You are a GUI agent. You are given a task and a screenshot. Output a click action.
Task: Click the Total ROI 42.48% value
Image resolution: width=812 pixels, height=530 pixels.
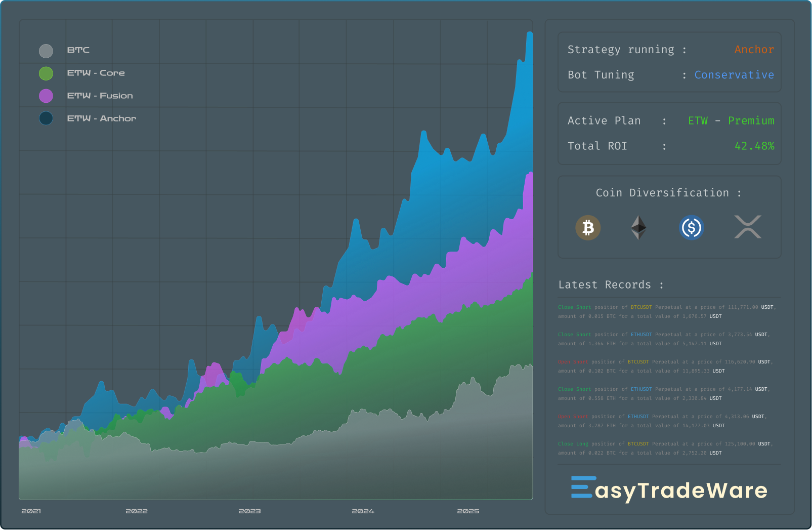pyautogui.click(x=755, y=146)
